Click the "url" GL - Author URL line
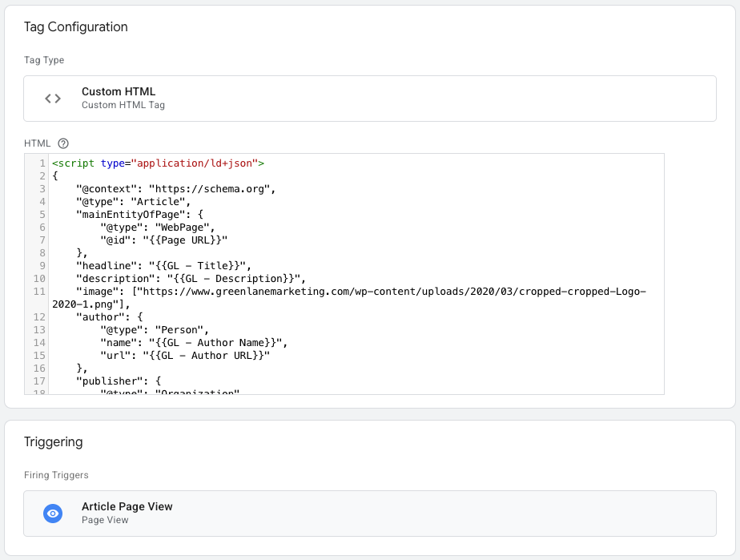 coord(185,355)
